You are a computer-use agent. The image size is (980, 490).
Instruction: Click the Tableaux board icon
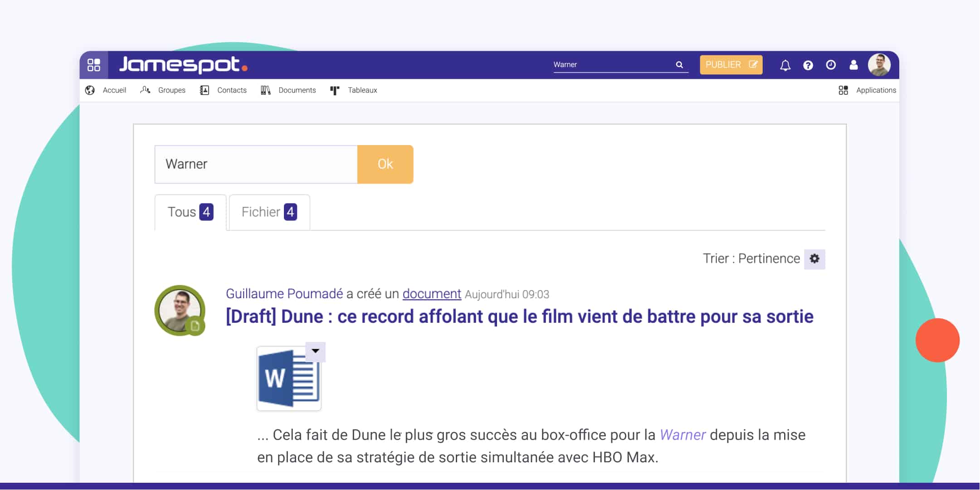[x=335, y=91]
